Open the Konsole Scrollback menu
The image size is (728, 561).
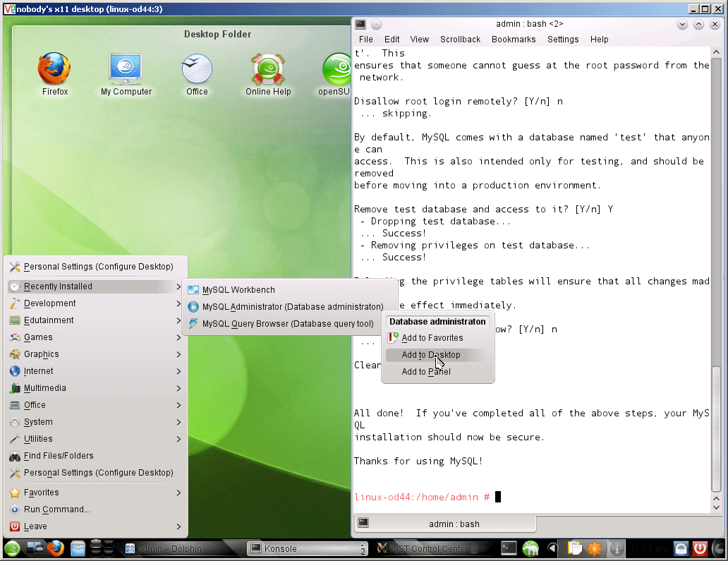coord(460,40)
